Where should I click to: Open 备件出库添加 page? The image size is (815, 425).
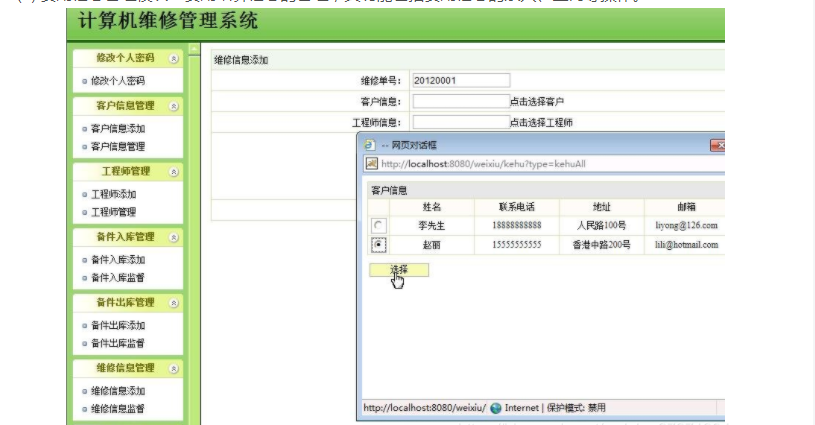[x=118, y=325]
